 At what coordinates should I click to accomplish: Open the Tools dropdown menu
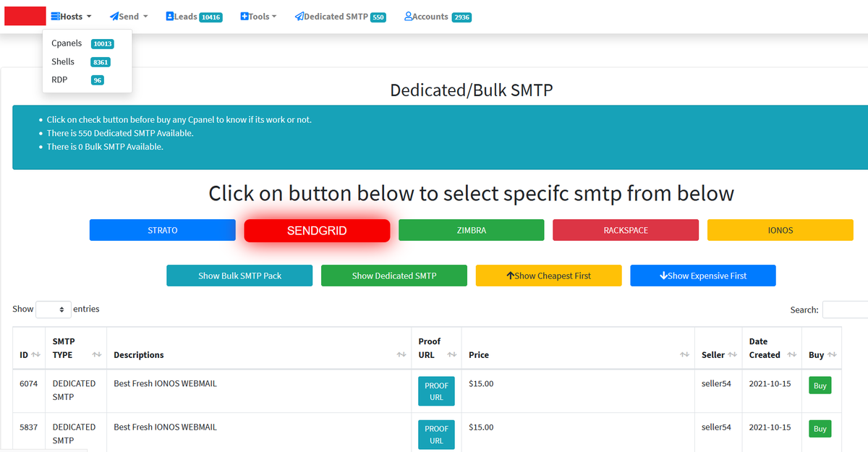point(258,16)
